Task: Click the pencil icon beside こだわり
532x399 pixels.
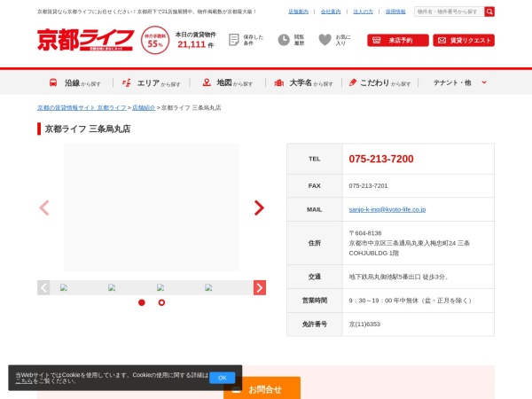Action: tap(353, 82)
